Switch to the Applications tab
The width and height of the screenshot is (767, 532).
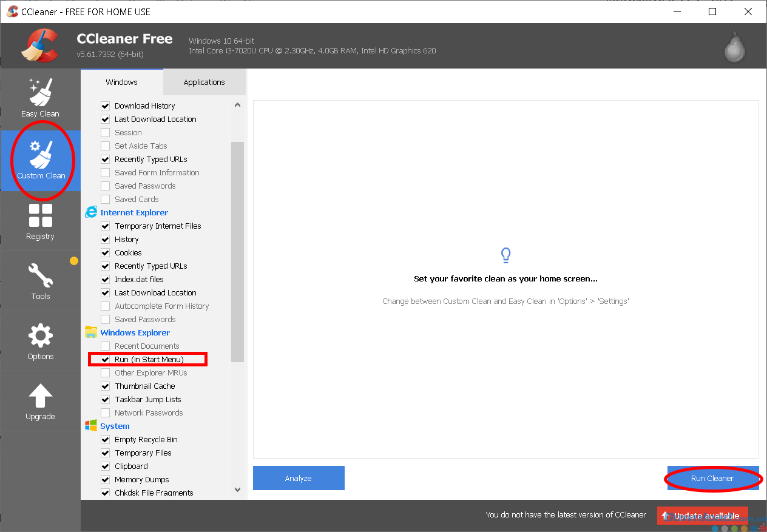coord(204,81)
